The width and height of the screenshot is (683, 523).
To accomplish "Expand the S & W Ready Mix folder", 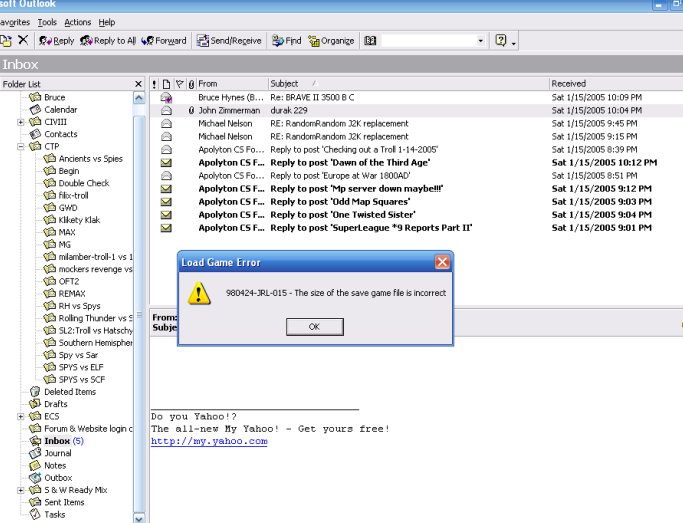I will pos(21,490).
